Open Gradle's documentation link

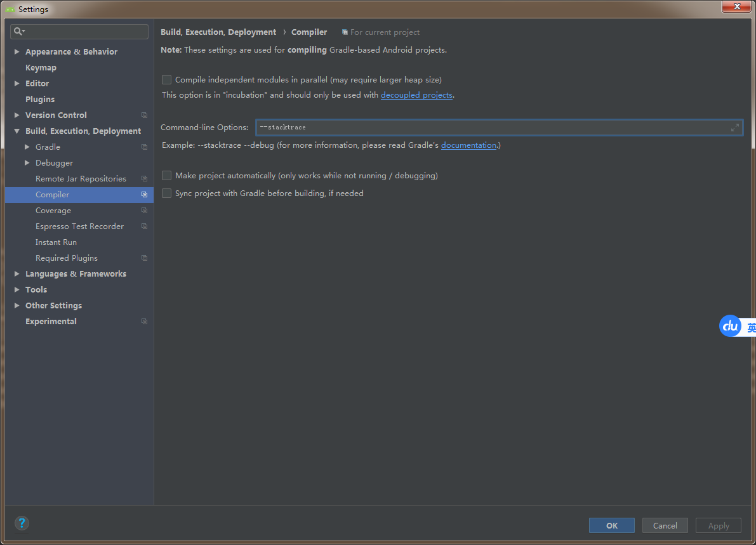coord(468,145)
